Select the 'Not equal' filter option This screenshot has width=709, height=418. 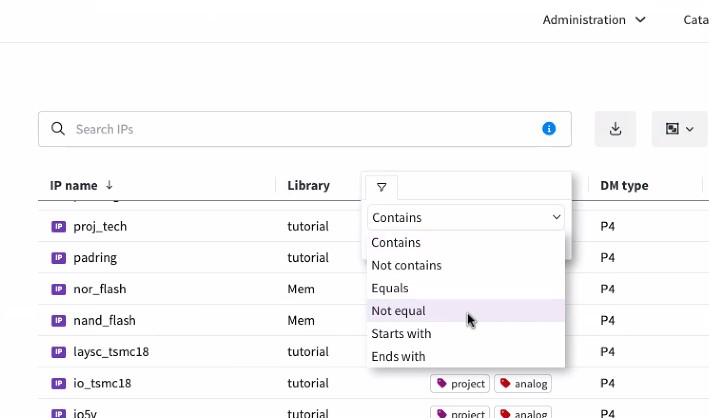pyautogui.click(x=398, y=311)
